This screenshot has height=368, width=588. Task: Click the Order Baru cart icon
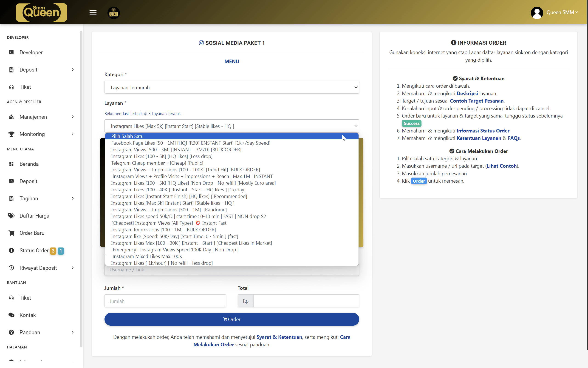click(11, 233)
